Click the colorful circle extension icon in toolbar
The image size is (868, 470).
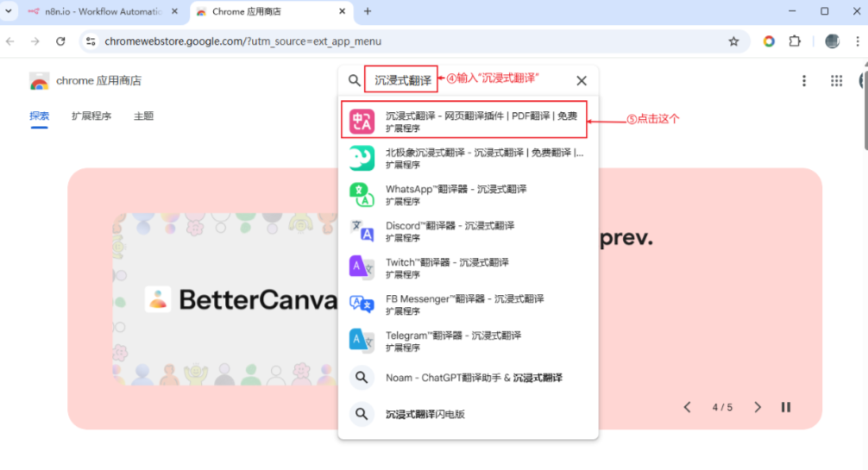pyautogui.click(x=769, y=41)
